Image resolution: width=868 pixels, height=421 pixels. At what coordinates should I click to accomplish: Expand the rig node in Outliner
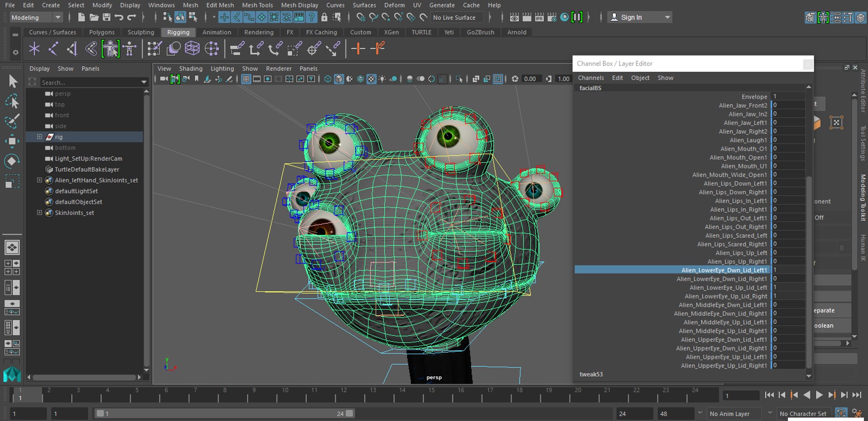tap(39, 137)
